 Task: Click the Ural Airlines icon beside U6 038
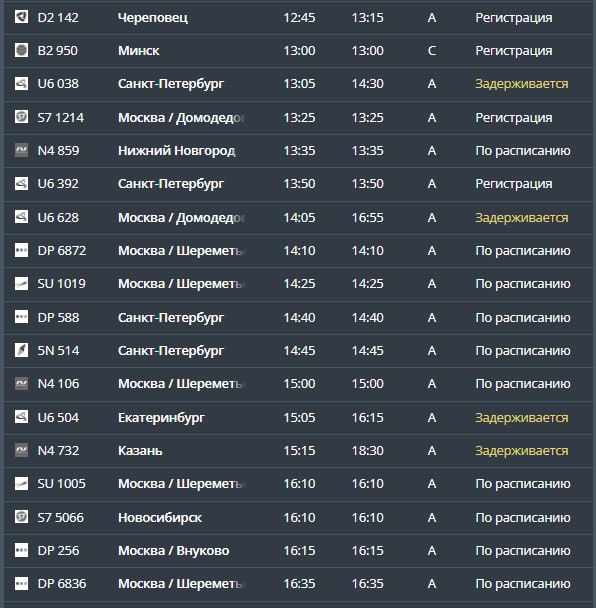(21, 83)
